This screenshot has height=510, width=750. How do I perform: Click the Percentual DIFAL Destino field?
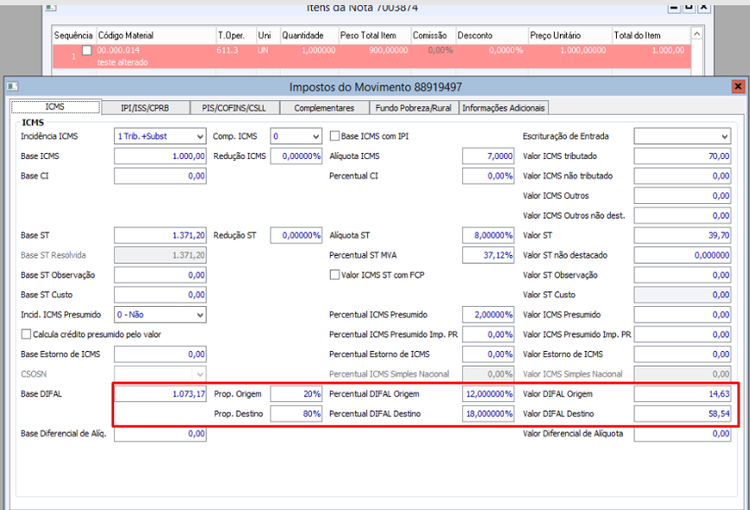tap(488, 414)
